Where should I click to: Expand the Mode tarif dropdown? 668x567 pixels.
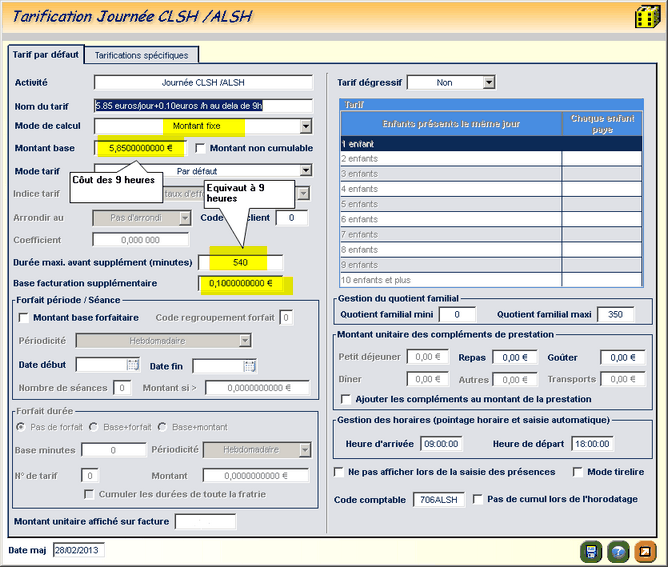tap(306, 171)
